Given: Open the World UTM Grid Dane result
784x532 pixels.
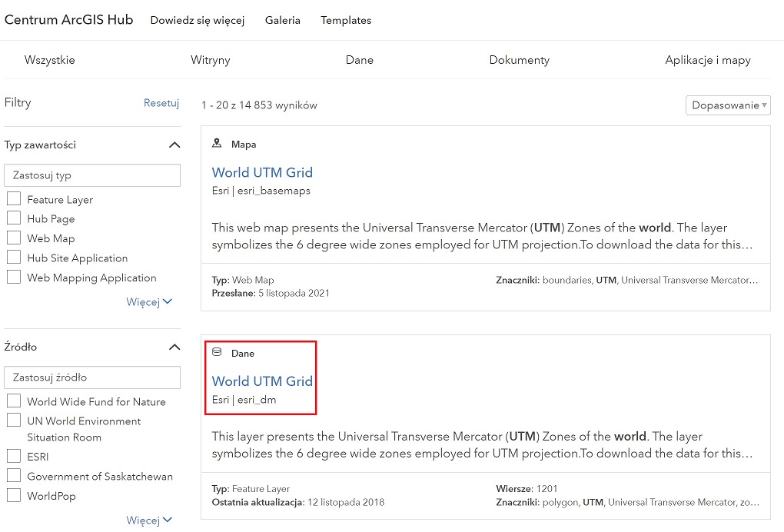Looking at the screenshot, I should [262, 381].
